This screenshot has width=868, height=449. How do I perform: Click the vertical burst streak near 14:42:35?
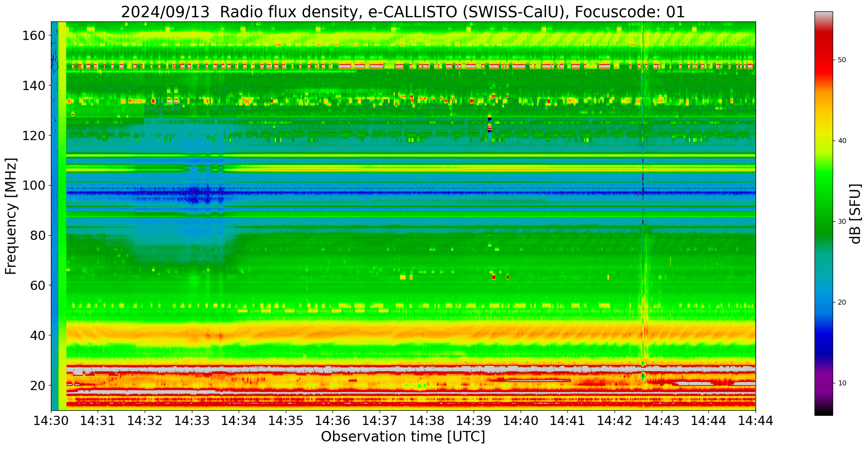(x=643, y=216)
